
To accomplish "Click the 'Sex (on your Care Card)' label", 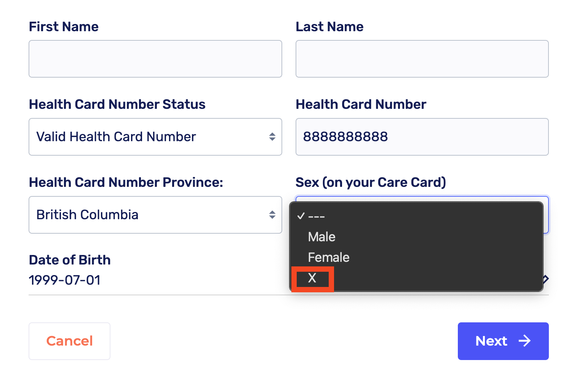I will pyautogui.click(x=371, y=182).
